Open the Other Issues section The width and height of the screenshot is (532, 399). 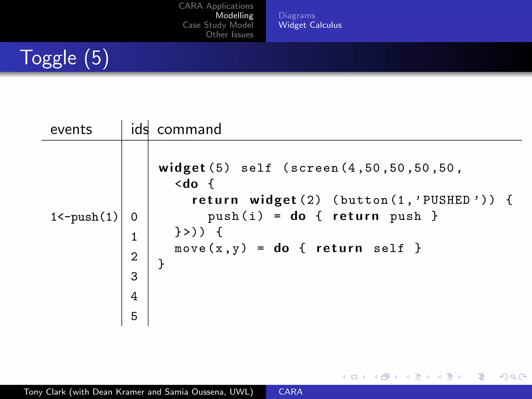pyautogui.click(x=230, y=35)
